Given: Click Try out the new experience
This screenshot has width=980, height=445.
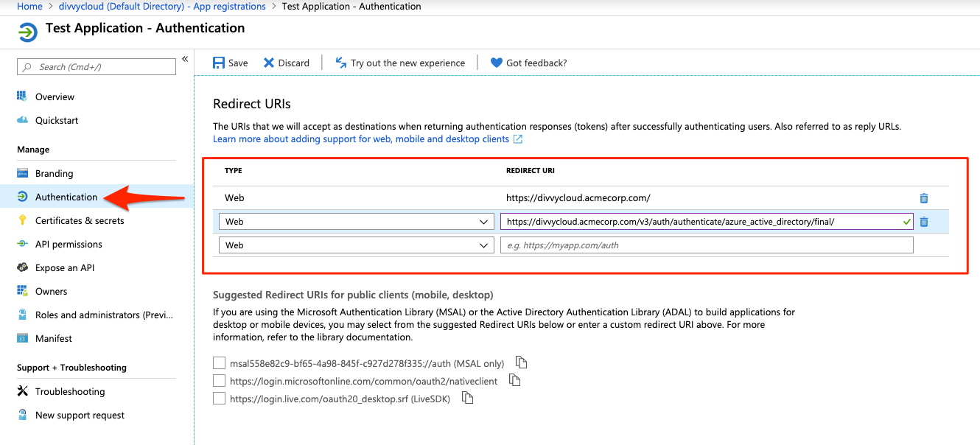Looking at the screenshot, I should pyautogui.click(x=408, y=63).
